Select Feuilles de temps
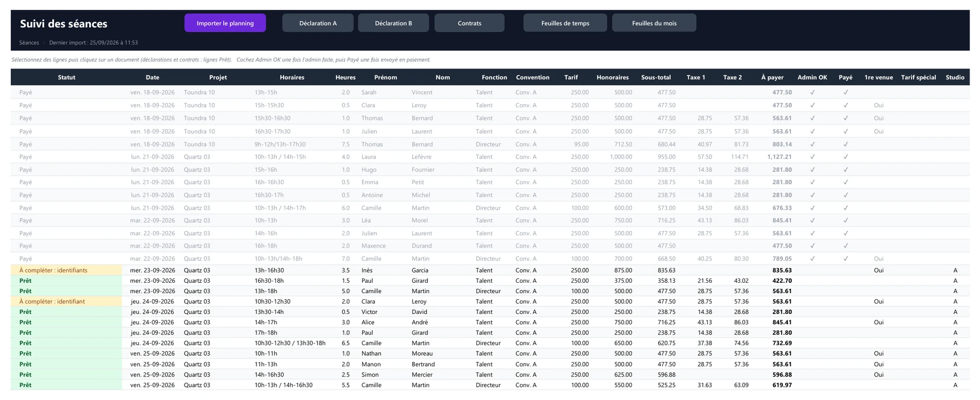This screenshot has width=980, height=400. click(x=565, y=23)
